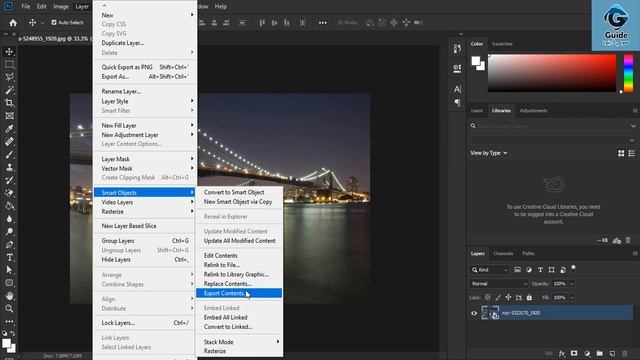Select the Blur tool
The height and width of the screenshot is (360, 640).
pos(9,219)
